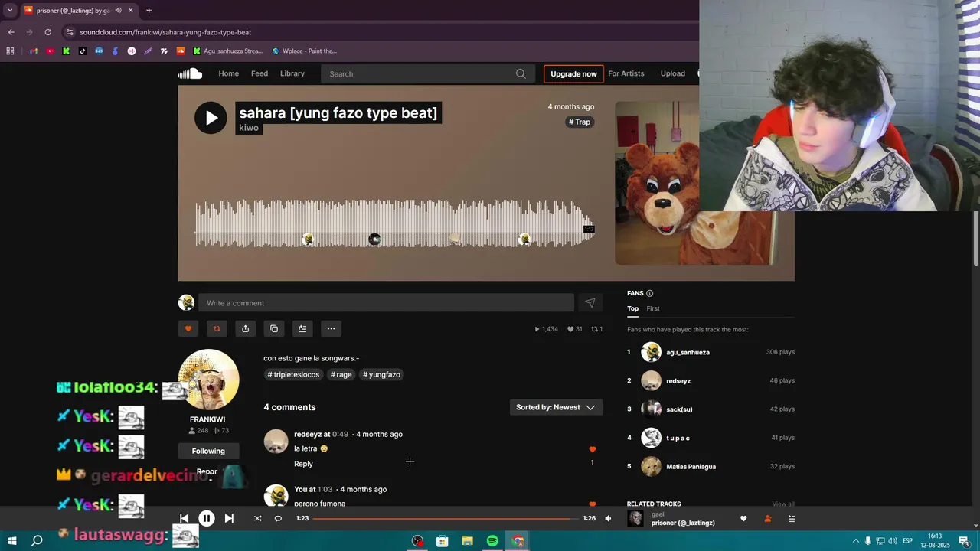Click the kiwo artist name under the title
Screen dimensions: 980x551
(x=249, y=128)
